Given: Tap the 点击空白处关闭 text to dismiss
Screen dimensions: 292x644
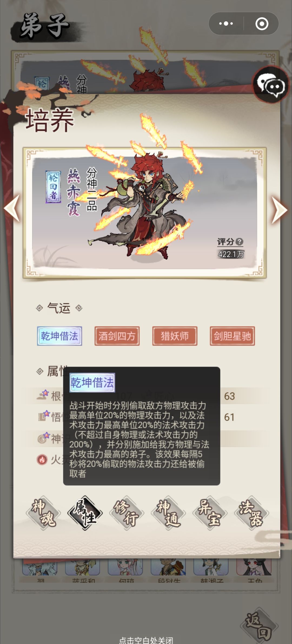Looking at the screenshot, I should (146, 640).
